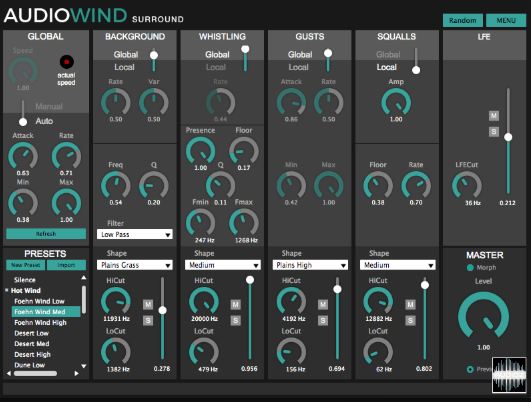Select the Silence preset
The image size is (531, 402).
[x=25, y=280]
